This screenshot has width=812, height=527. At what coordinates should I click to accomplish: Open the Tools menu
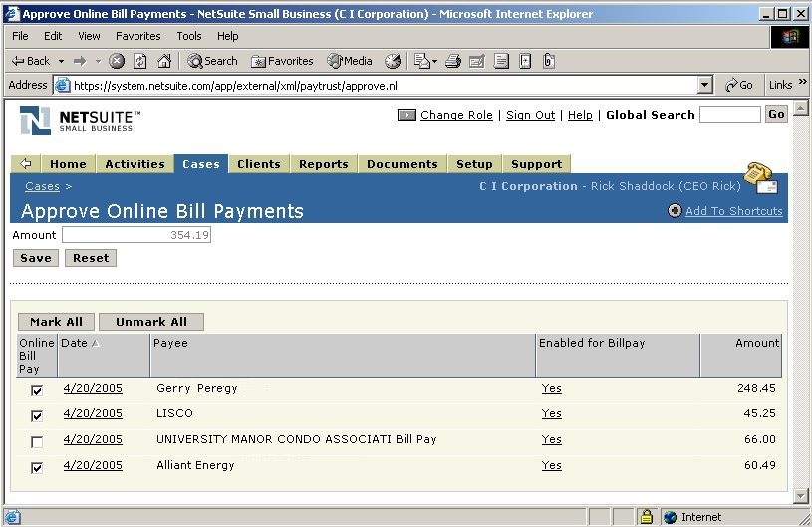(x=189, y=36)
